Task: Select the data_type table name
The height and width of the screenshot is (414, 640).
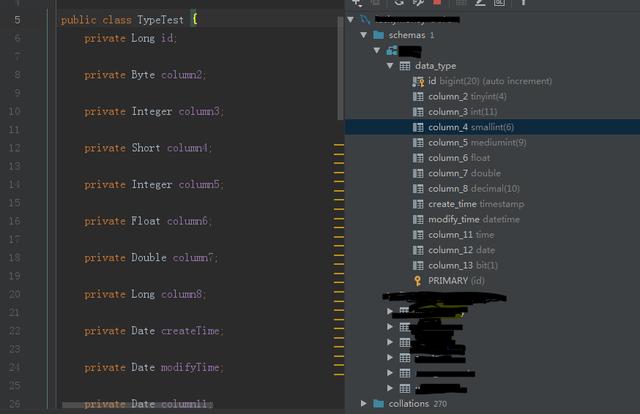Action: [x=436, y=66]
